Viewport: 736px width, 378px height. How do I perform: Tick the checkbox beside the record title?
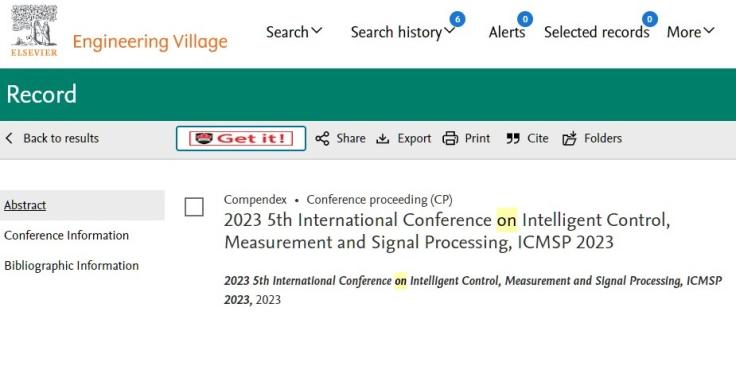click(194, 207)
